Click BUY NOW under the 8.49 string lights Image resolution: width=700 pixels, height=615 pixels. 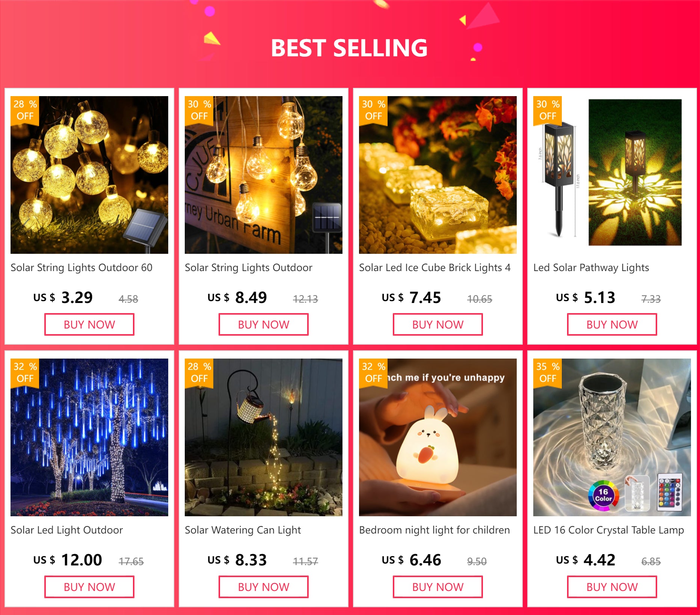tap(264, 324)
